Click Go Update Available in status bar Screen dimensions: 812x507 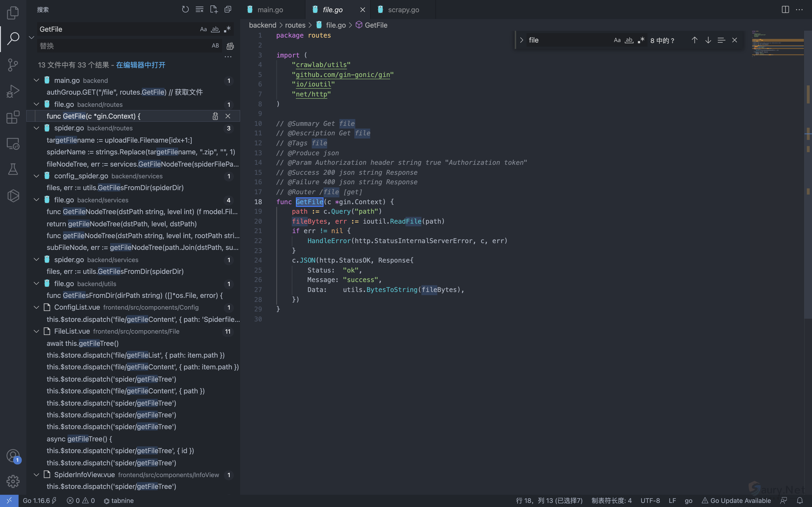(736, 501)
